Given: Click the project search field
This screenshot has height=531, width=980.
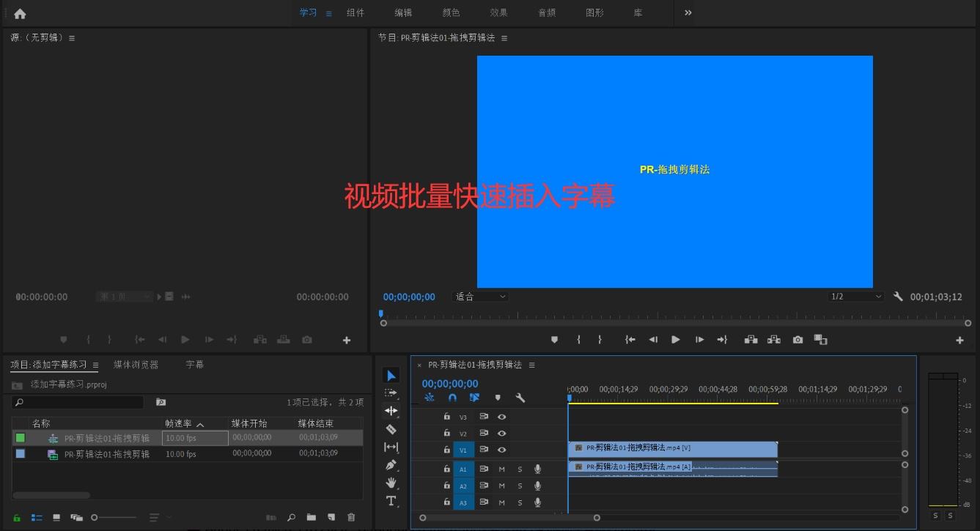Looking at the screenshot, I should click(x=78, y=402).
